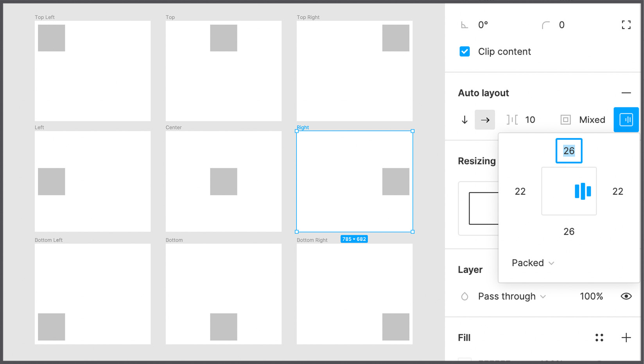Toggle layer visibility eye icon
The image size is (644, 364).
coord(626,296)
